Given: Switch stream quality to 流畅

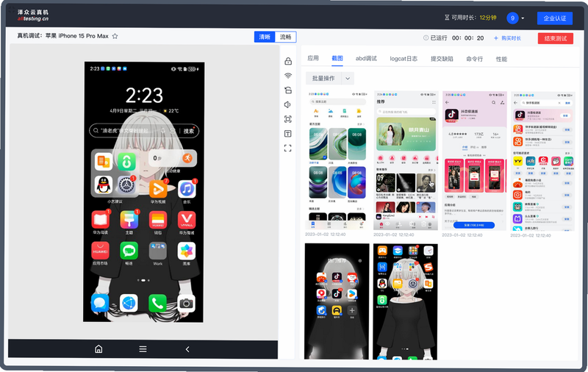Looking at the screenshot, I should click(285, 37).
